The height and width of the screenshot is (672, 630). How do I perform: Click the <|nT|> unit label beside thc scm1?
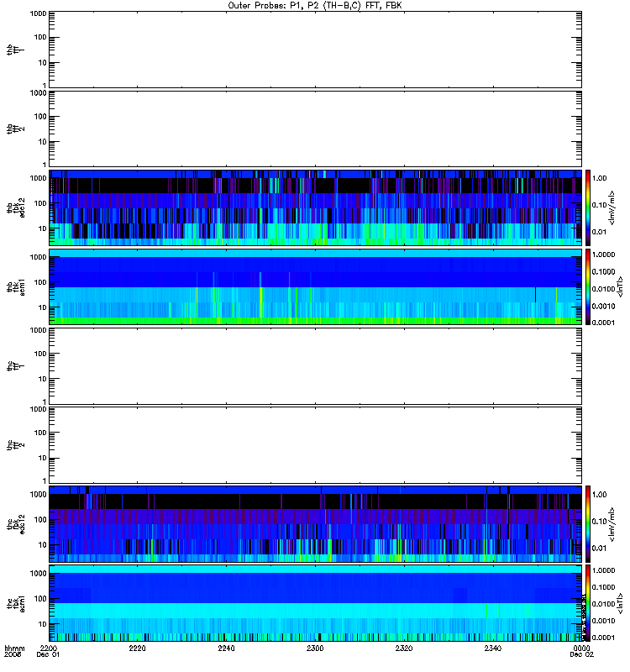(619, 603)
